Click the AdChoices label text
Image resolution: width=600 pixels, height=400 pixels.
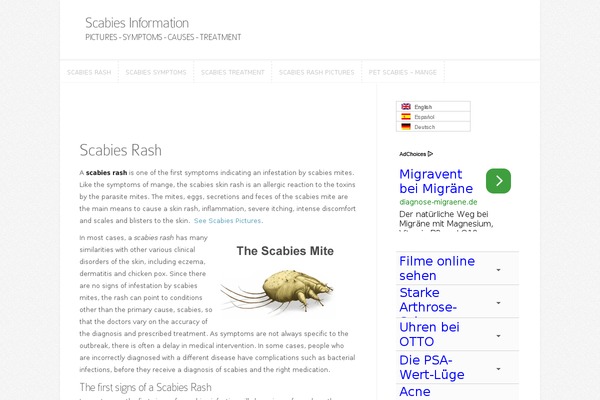pyautogui.click(x=412, y=154)
